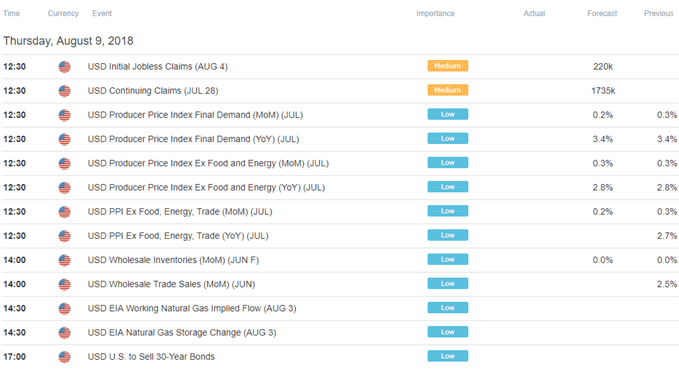
Task: Click 3.4% forecast for PPI Final Demand YoY
Action: click(603, 139)
